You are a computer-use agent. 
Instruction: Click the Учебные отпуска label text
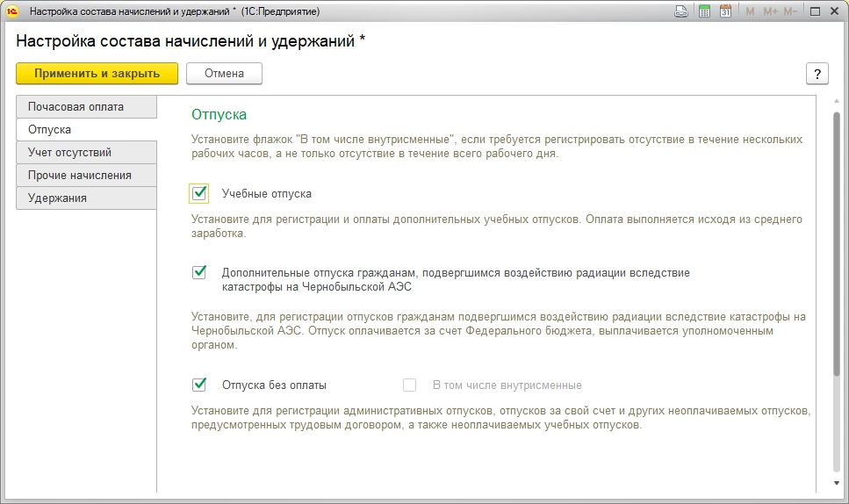(266, 194)
